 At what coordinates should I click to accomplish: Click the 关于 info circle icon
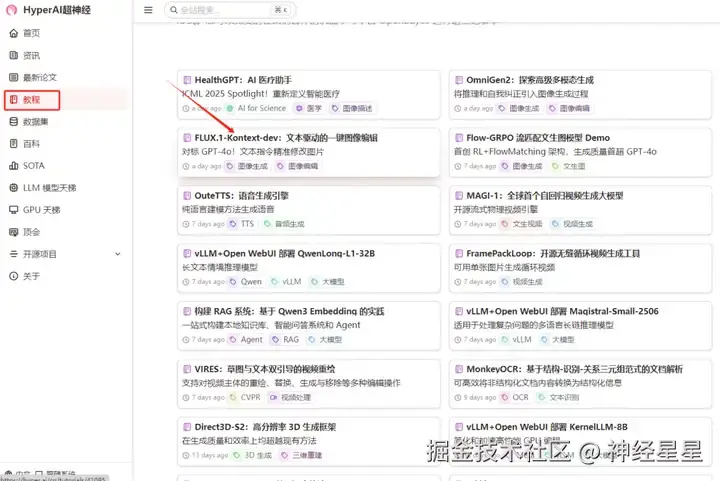(x=14, y=276)
